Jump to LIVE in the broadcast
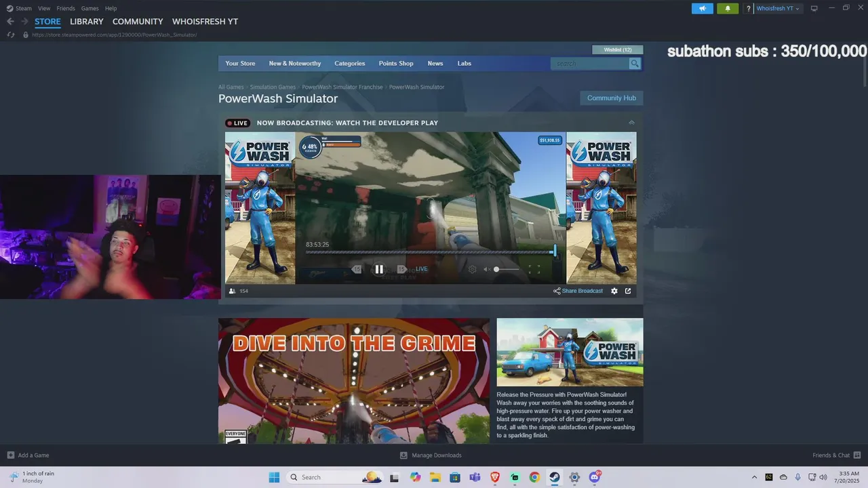 click(422, 269)
